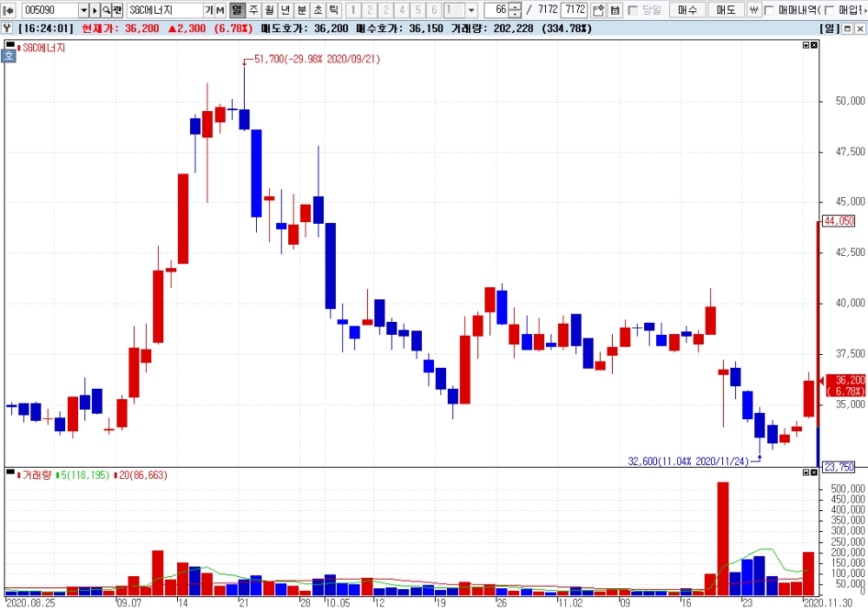
Task: Click the next-stock arrow beside the code field
Action: (x=95, y=10)
